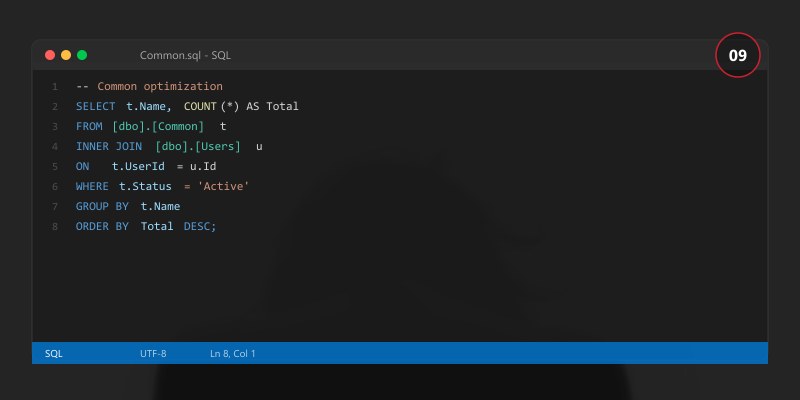Click line number 8 in the gutter
This screenshot has height=400, width=800.
pyautogui.click(x=54, y=227)
